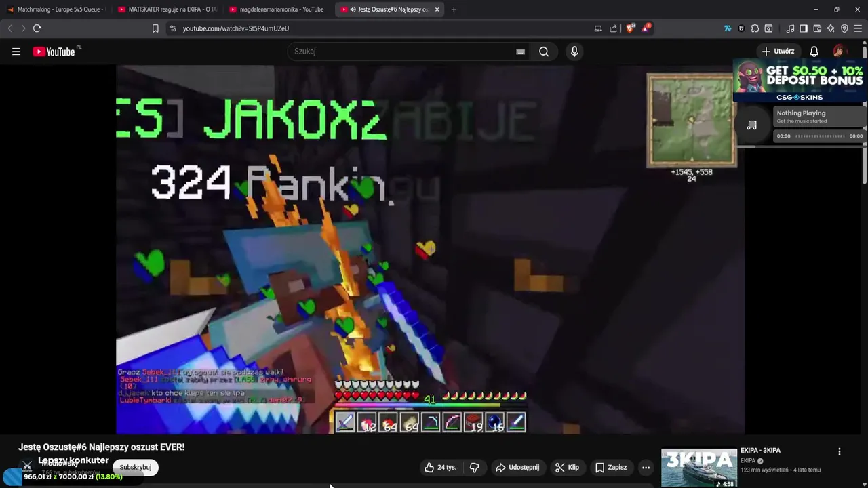
Task: Click the video title Jestę Oszustę#6
Action: pos(101,447)
